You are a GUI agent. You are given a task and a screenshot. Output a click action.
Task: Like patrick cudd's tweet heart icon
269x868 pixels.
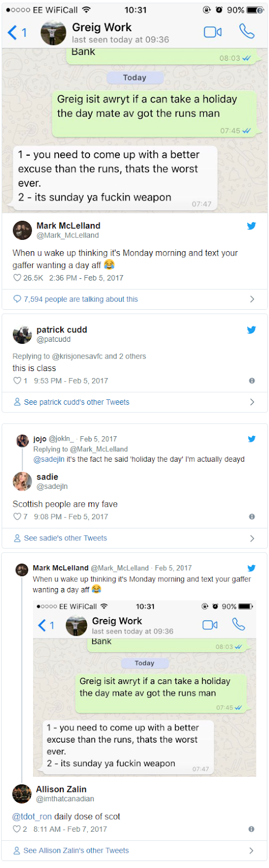pos(17,381)
